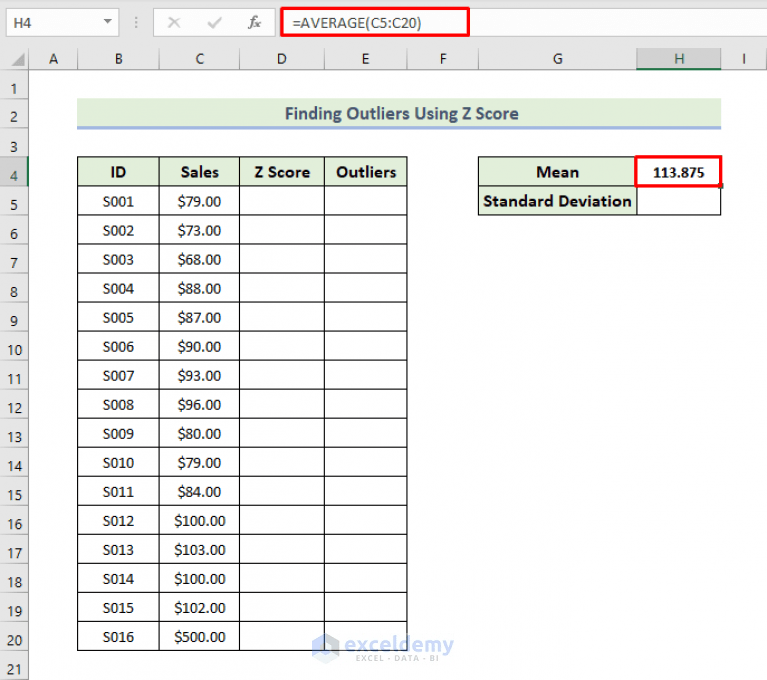Click the Enter checkmark formula icon
This screenshot has height=680, width=767.
point(214,23)
